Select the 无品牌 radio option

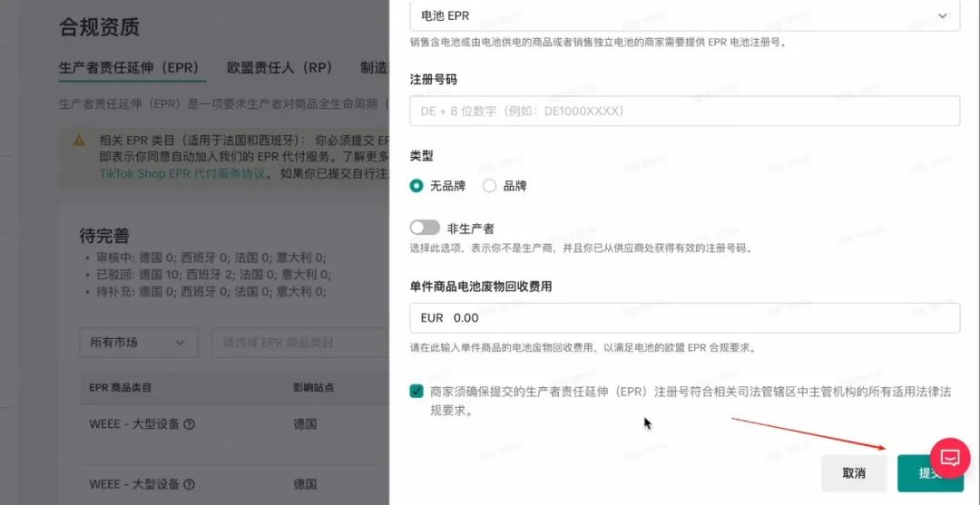coord(416,186)
